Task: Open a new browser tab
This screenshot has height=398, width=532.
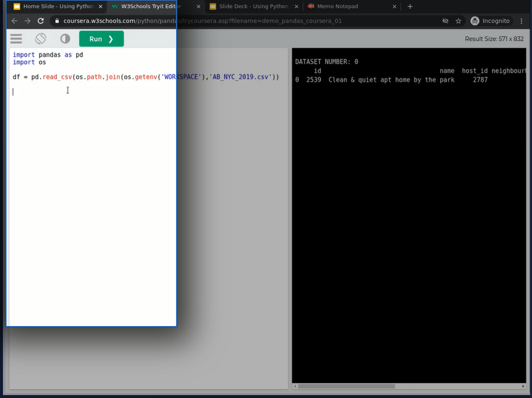Action: click(410, 6)
